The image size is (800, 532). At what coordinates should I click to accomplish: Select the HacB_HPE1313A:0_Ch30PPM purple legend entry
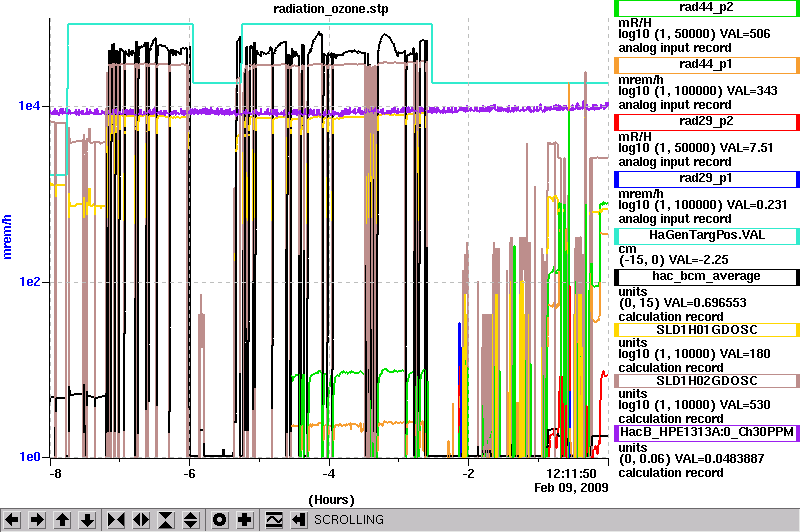pos(707,433)
